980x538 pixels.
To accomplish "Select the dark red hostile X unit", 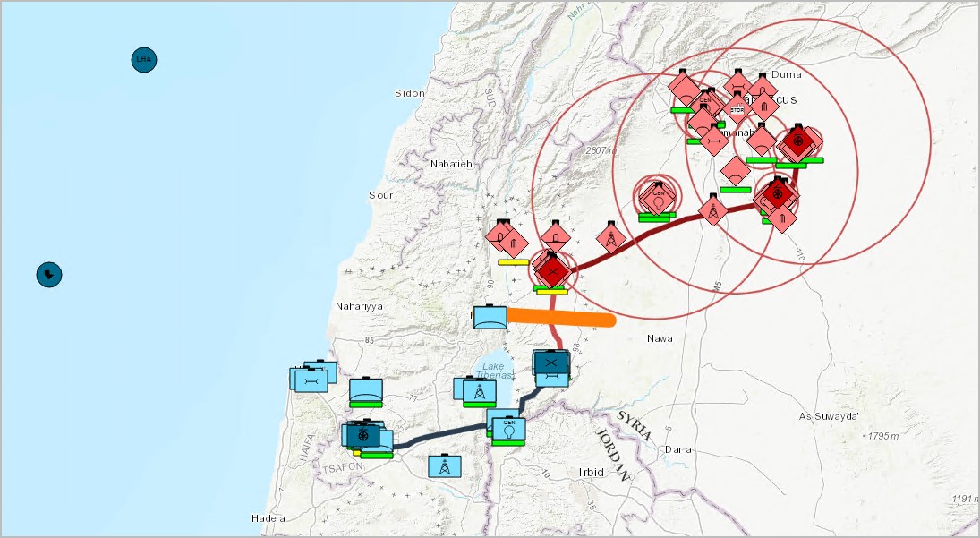I will tap(552, 272).
